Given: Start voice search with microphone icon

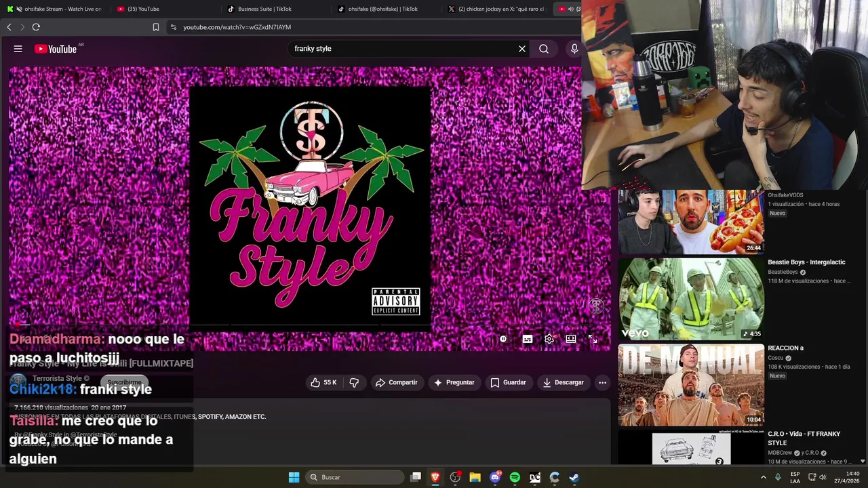Looking at the screenshot, I should pyautogui.click(x=574, y=49).
